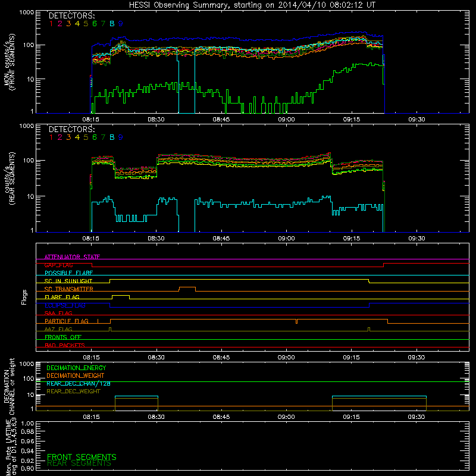Click the 1.00 tick on the livetime axis
Image resolution: width=476 pixels, height=476 pixels.
[x=27, y=424]
